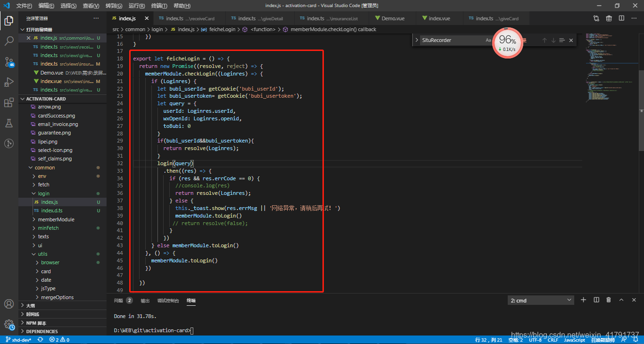Click the line 32 column 21 indicator
Viewport: 644px width, 344px height.
pos(489,340)
